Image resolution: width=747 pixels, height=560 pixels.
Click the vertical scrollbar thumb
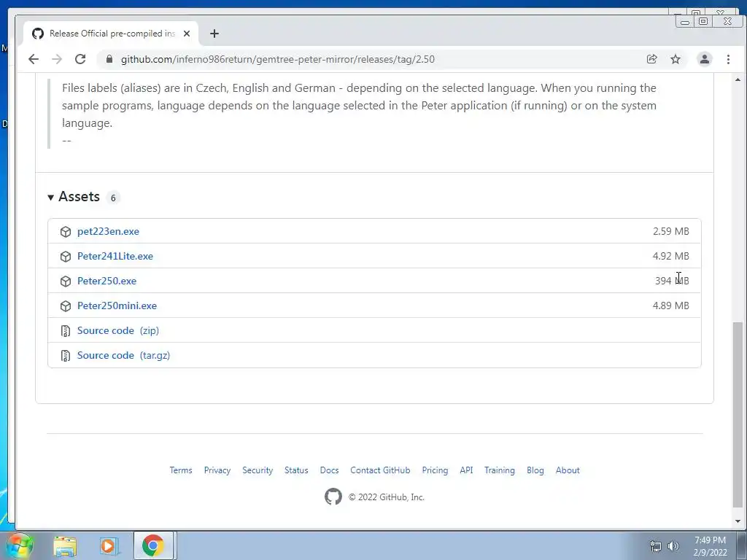pyautogui.click(x=738, y=415)
